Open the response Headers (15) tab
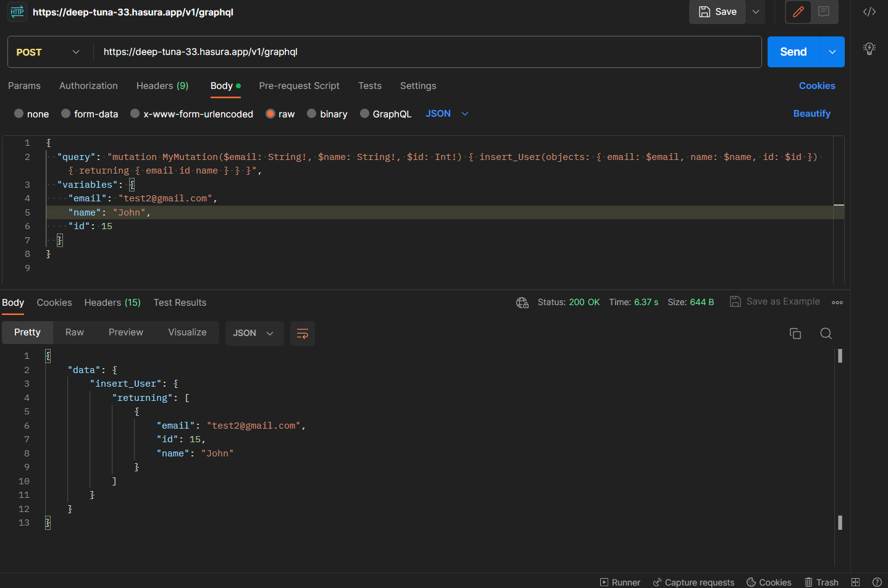 [x=112, y=303]
